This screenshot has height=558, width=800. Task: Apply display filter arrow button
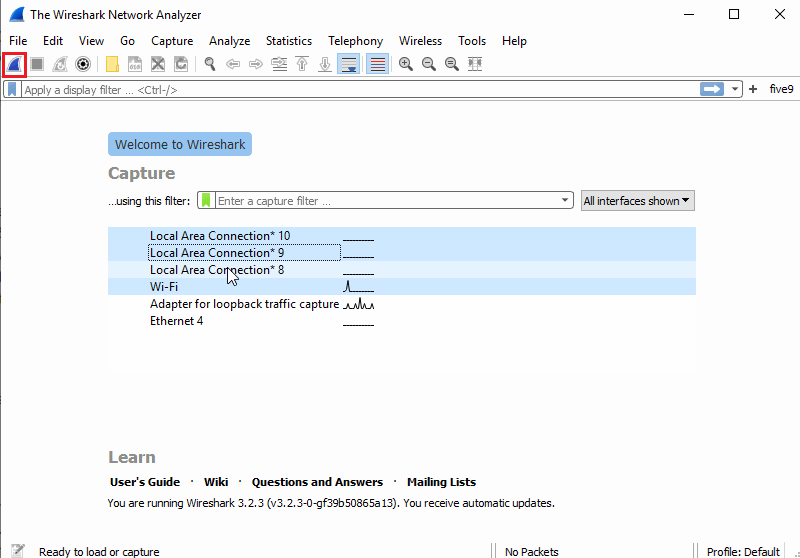[712, 90]
